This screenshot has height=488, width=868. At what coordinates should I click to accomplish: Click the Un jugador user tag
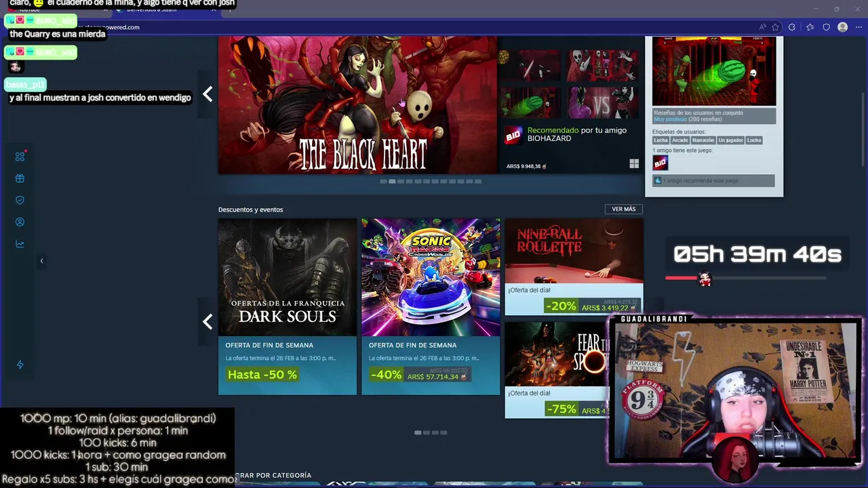730,140
